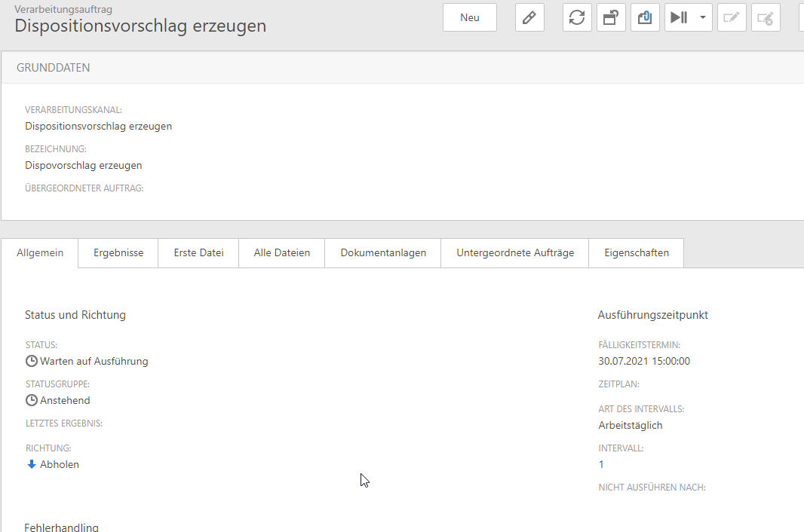
Task: Expand the dropdown arrow beside play/pause
Action: (x=703, y=17)
